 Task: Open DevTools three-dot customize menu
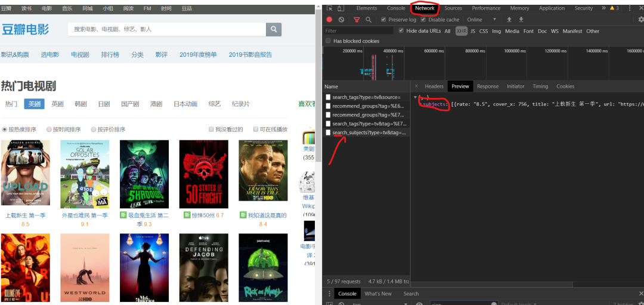point(630,8)
